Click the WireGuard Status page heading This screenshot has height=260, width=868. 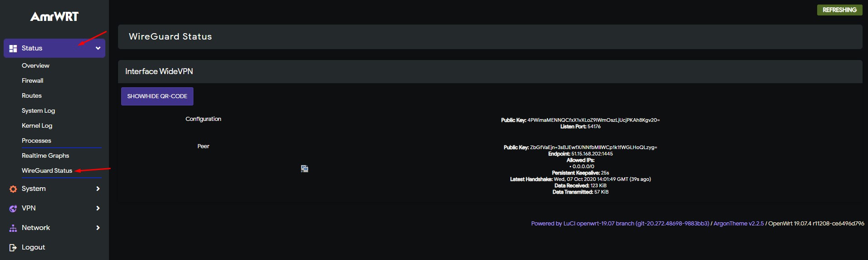pyautogui.click(x=170, y=37)
